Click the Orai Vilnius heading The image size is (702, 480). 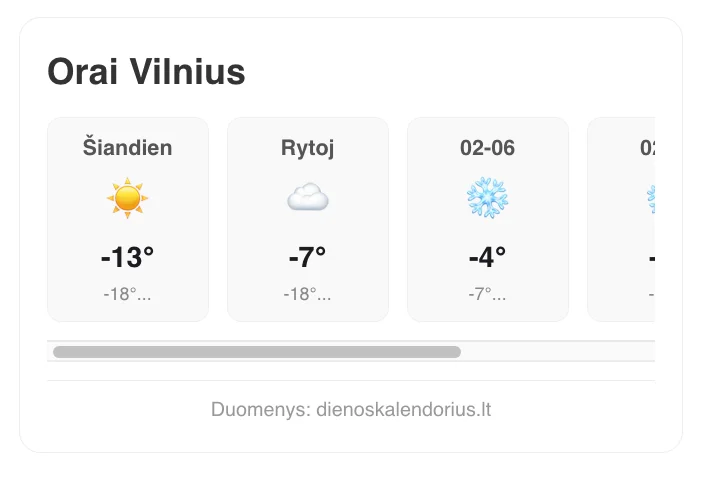[146, 72]
